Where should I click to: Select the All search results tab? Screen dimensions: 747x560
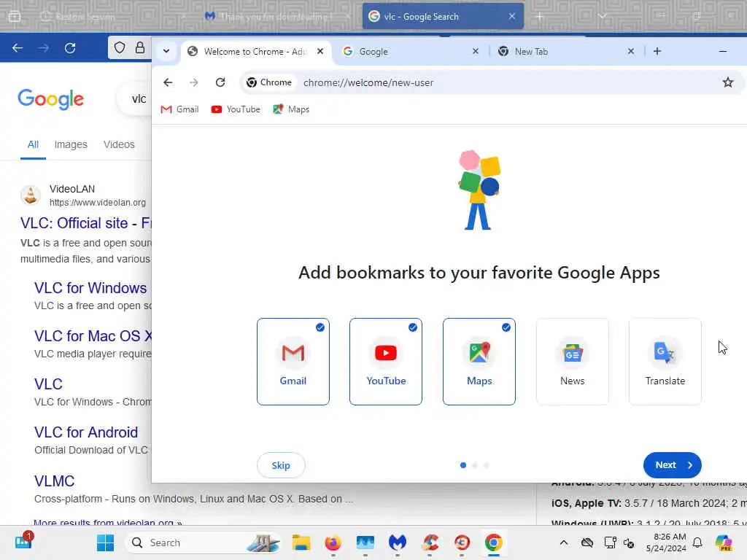click(x=33, y=144)
